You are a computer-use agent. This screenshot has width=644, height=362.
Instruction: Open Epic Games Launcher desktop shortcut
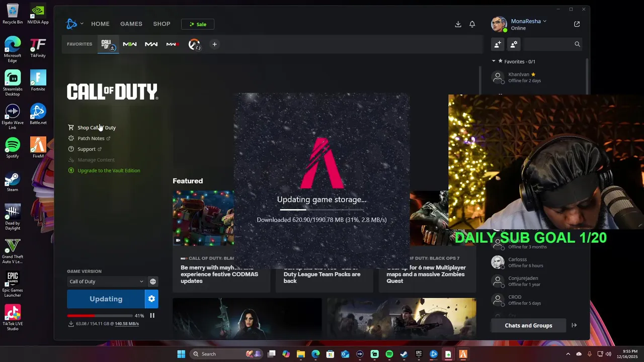point(13,285)
